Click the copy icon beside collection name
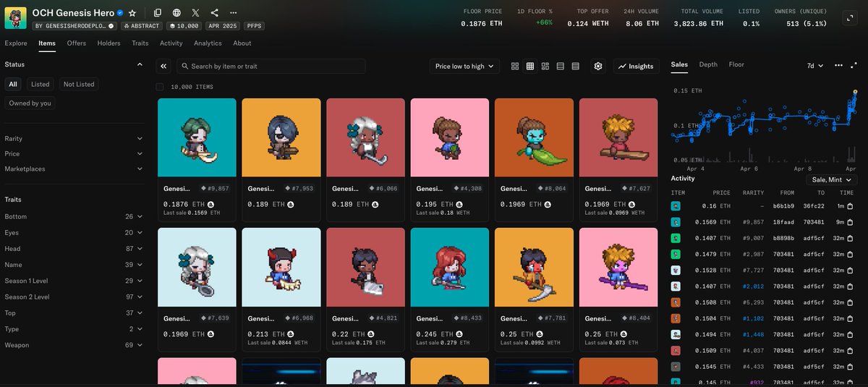 click(x=158, y=13)
